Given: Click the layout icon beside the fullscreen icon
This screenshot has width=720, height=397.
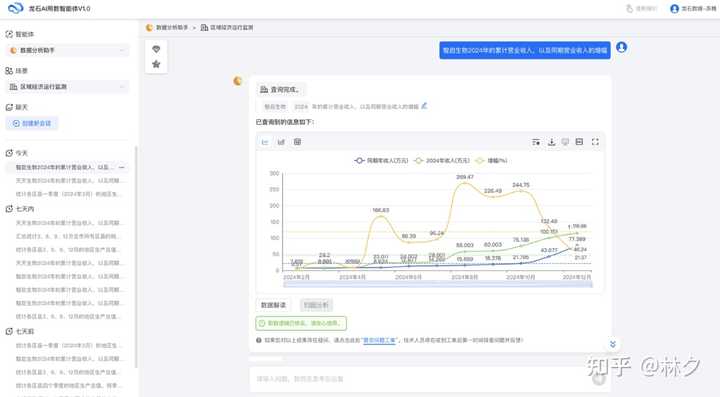Looking at the screenshot, I should (x=579, y=142).
